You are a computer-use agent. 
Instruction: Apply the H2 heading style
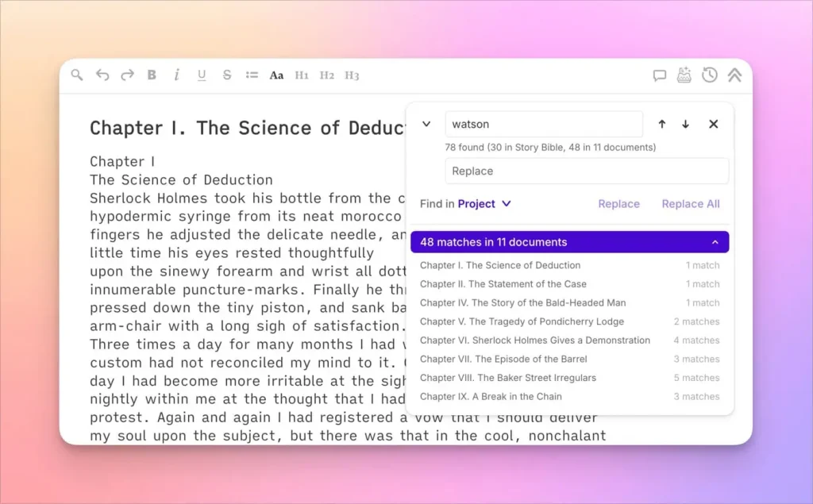point(327,75)
